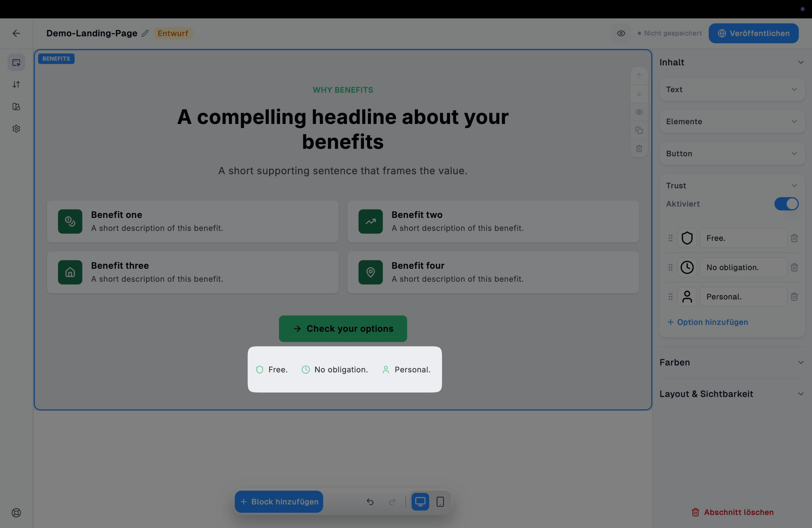Collapse the Inhalt section
The height and width of the screenshot is (528, 812).
click(732, 62)
